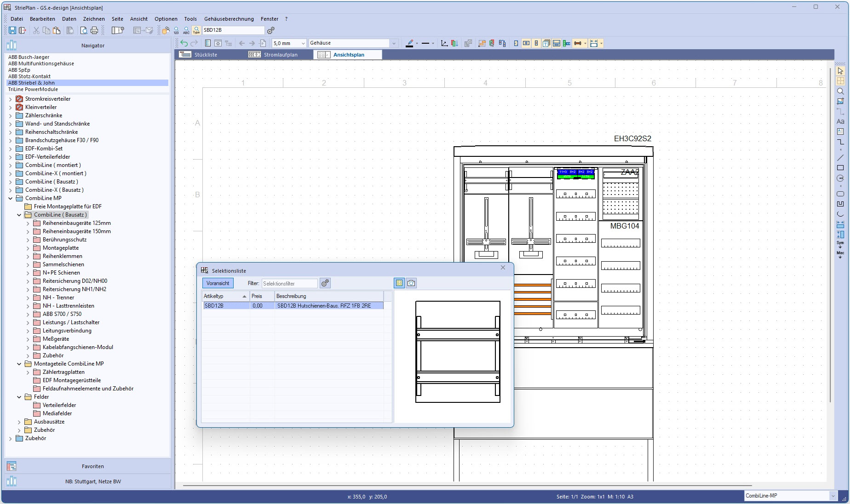850x504 pixels.
Task: Click the gear icon next to the SBD12B field
Action: (271, 30)
